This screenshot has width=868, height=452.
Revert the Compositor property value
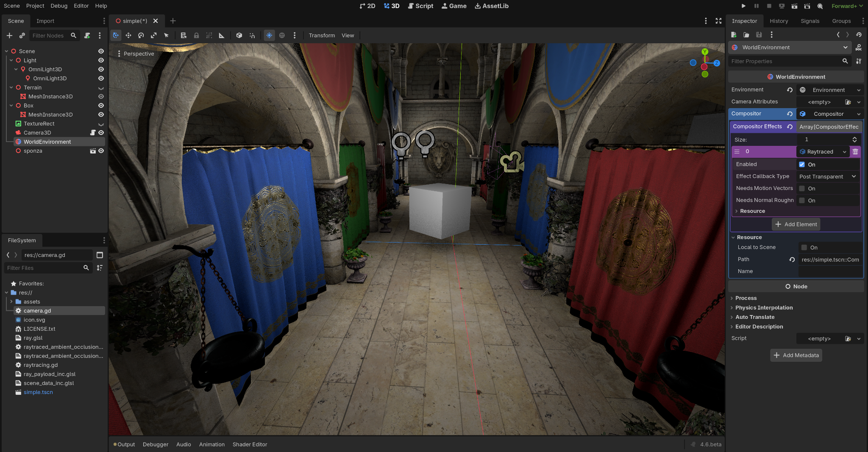click(790, 114)
